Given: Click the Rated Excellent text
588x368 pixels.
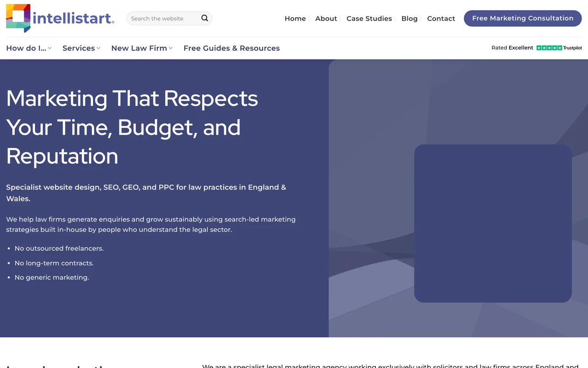Looking at the screenshot, I should pos(512,48).
